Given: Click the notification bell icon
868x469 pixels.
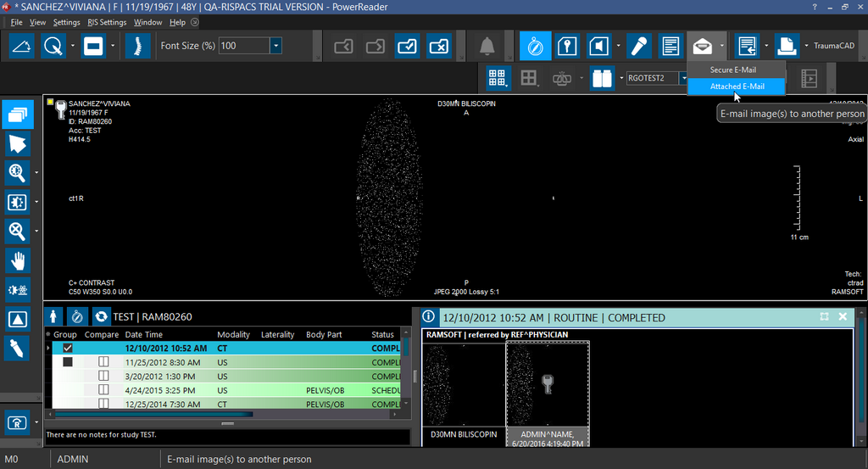Looking at the screenshot, I should coord(487,46).
